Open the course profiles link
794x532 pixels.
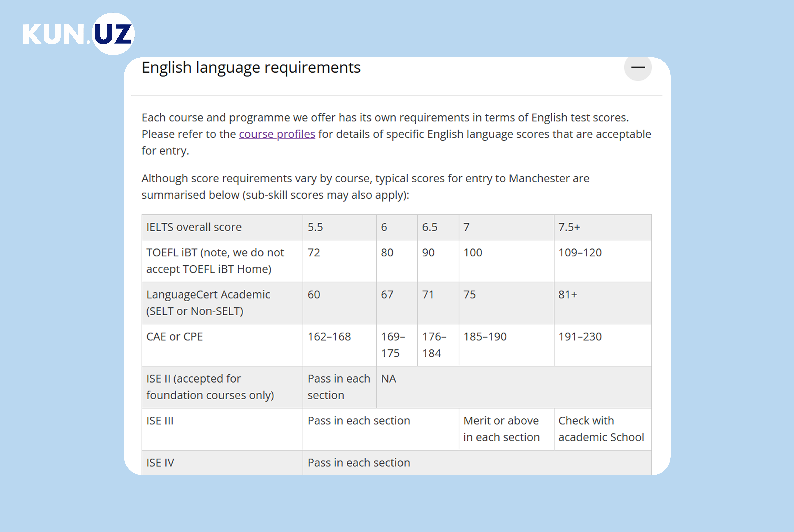point(277,134)
